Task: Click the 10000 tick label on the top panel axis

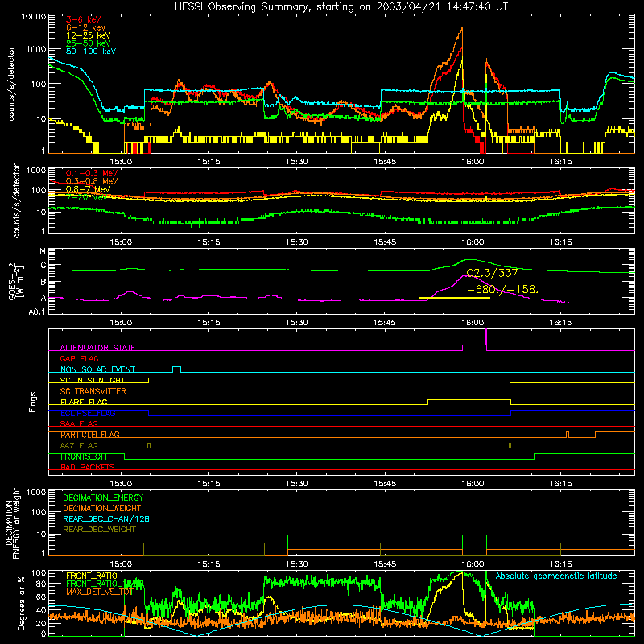Action: point(34,17)
